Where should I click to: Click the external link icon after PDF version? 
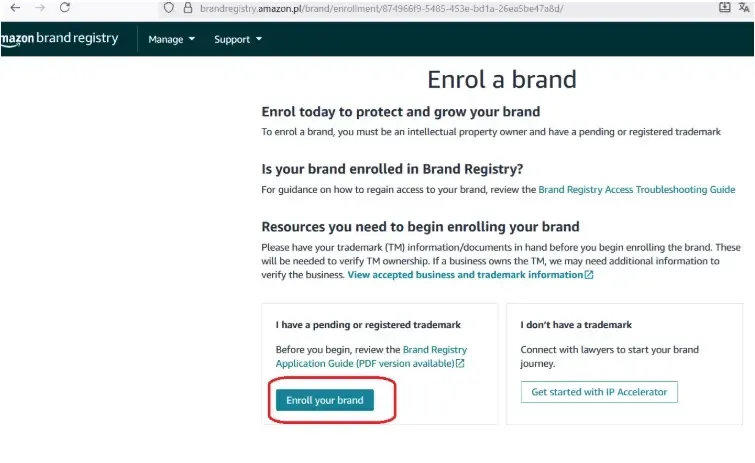click(x=460, y=364)
